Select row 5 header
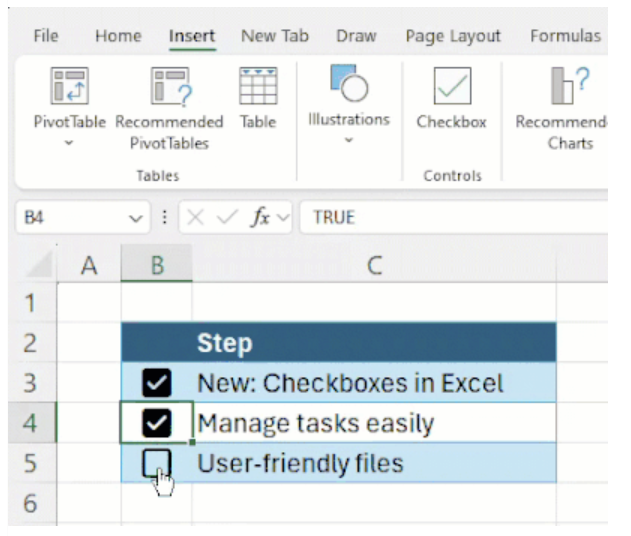The height and width of the screenshot is (536, 631). point(31,462)
